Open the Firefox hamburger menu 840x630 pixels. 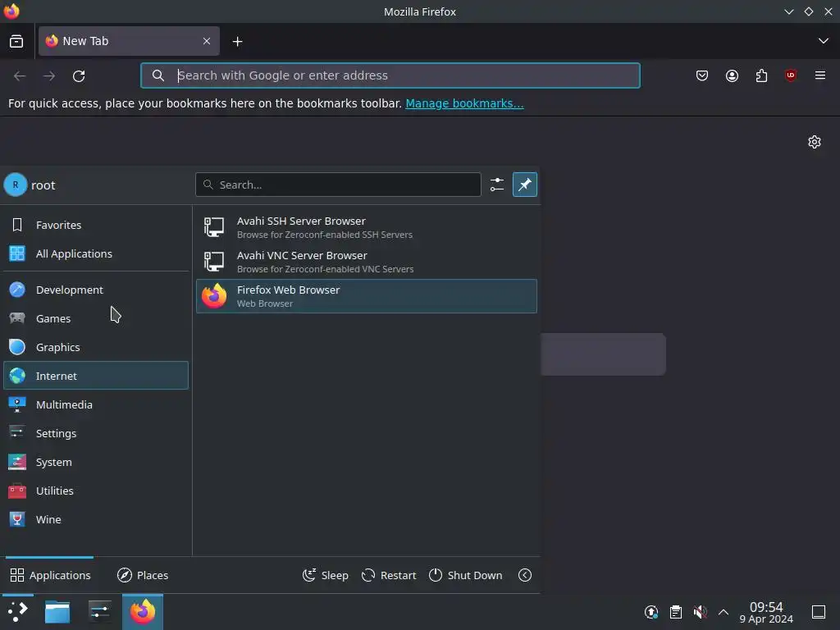pyautogui.click(x=820, y=75)
